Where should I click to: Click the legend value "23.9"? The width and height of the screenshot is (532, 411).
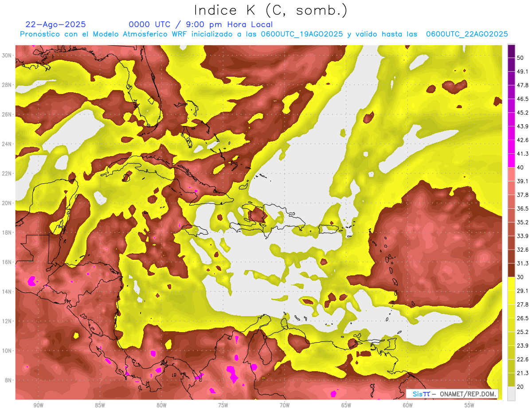[x=523, y=345]
